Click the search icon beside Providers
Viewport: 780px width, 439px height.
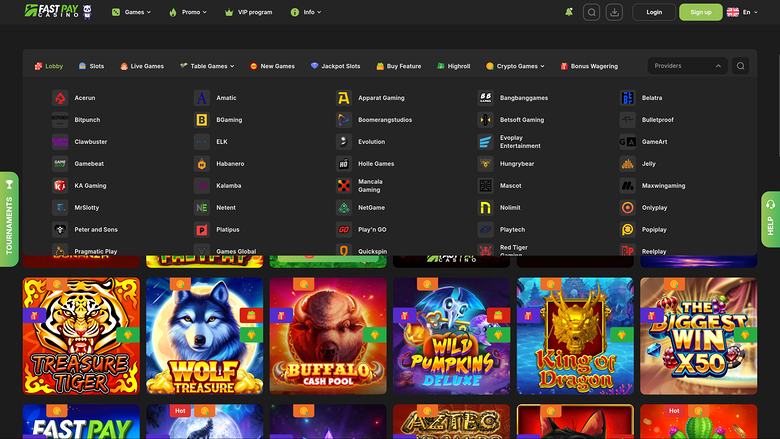740,66
